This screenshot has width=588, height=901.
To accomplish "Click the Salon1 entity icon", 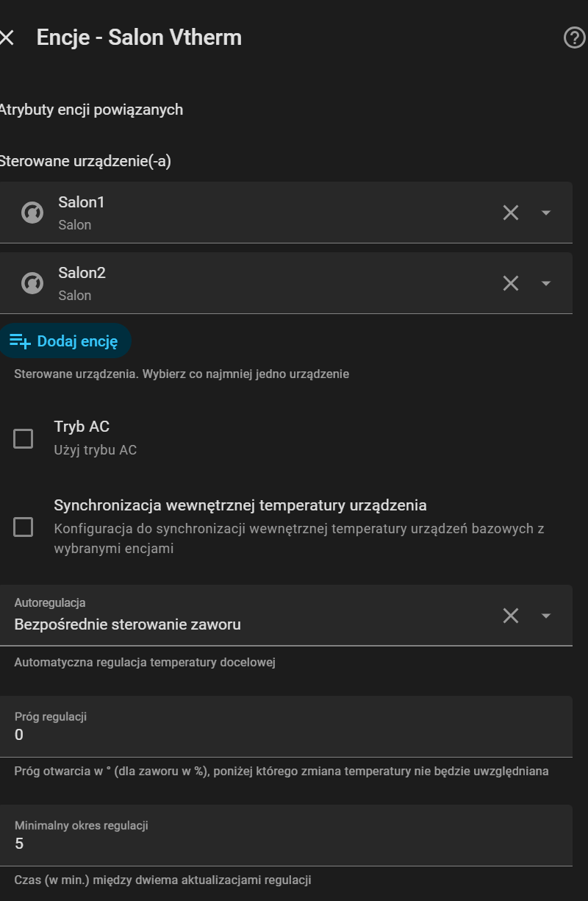I will click(x=32, y=213).
